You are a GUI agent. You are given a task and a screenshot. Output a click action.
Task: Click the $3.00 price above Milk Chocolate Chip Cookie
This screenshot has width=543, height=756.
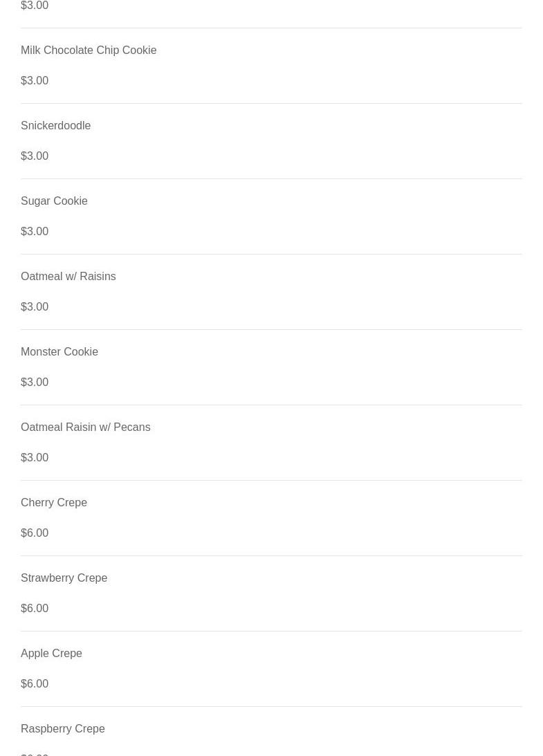coord(35,6)
